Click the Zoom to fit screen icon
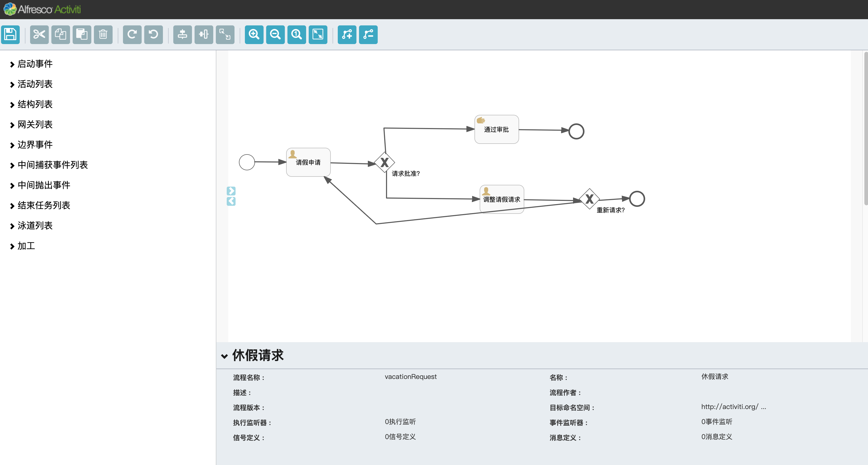868x465 pixels. point(318,34)
